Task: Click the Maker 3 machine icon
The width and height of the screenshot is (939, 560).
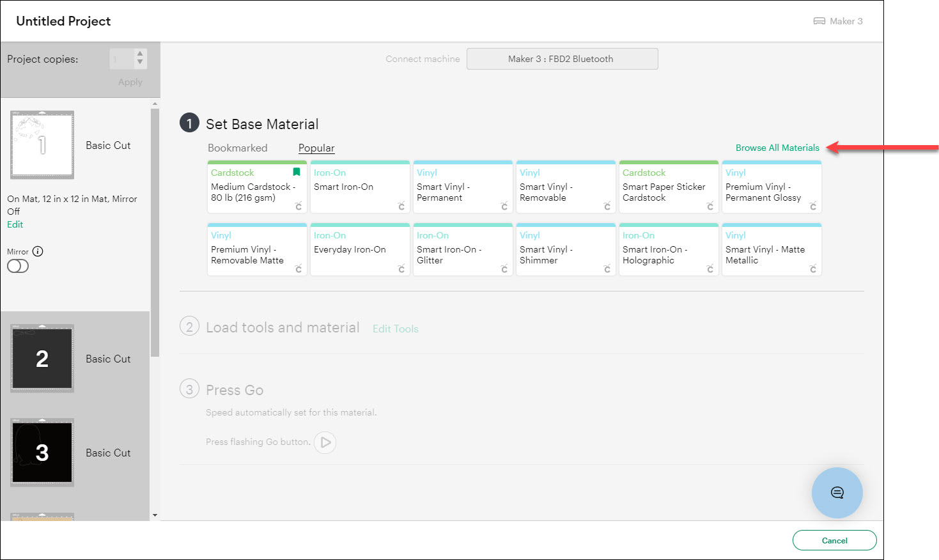Action: click(819, 21)
